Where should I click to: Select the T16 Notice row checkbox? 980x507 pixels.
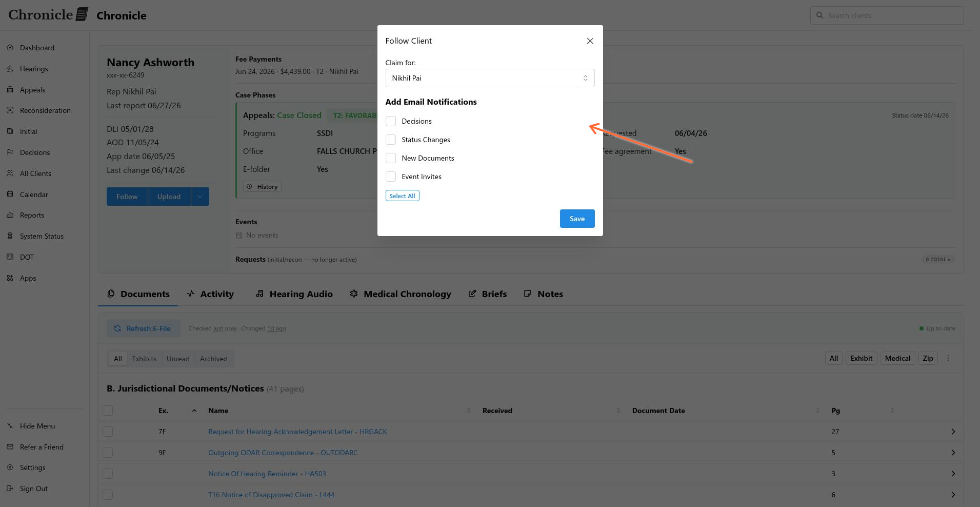pyautogui.click(x=108, y=495)
